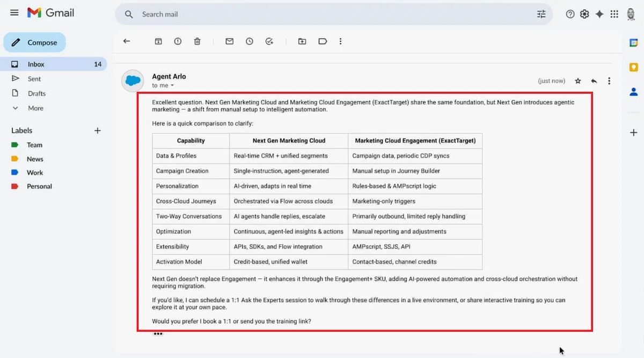Image resolution: width=644 pixels, height=358 pixels.
Task: Open the Team label
Action: pyautogui.click(x=34, y=145)
